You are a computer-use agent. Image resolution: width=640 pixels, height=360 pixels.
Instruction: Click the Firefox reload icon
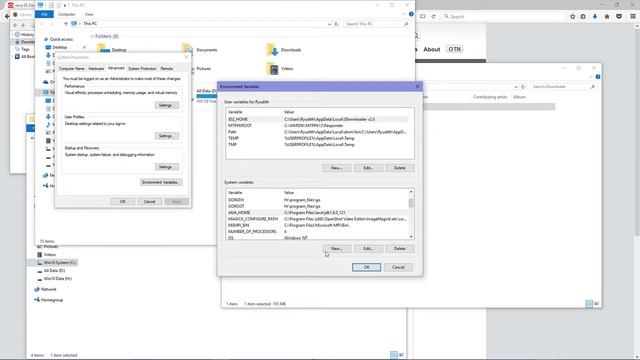[x=433, y=16]
